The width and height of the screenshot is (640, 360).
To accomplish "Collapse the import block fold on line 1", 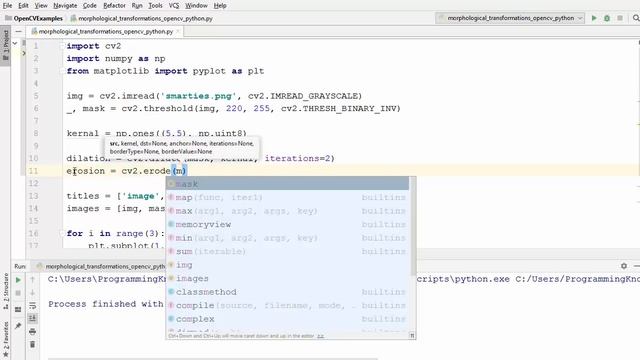I will click(62, 46).
